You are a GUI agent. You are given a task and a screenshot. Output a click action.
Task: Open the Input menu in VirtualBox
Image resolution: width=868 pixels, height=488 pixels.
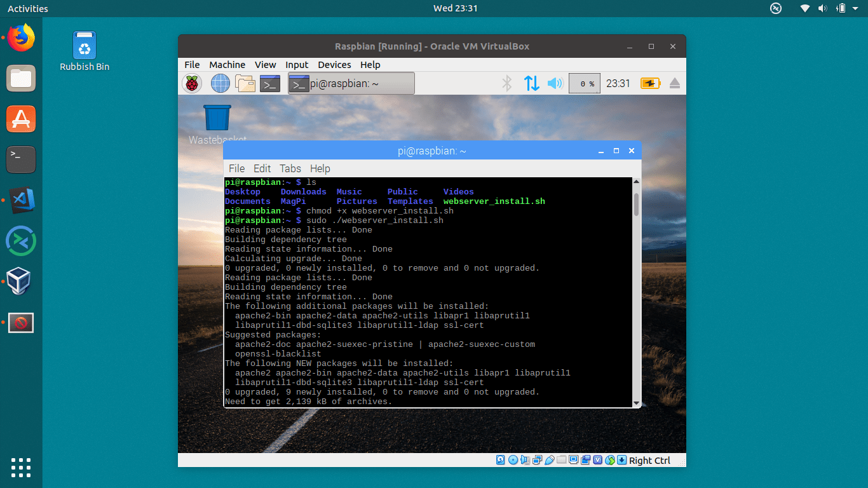coord(296,65)
